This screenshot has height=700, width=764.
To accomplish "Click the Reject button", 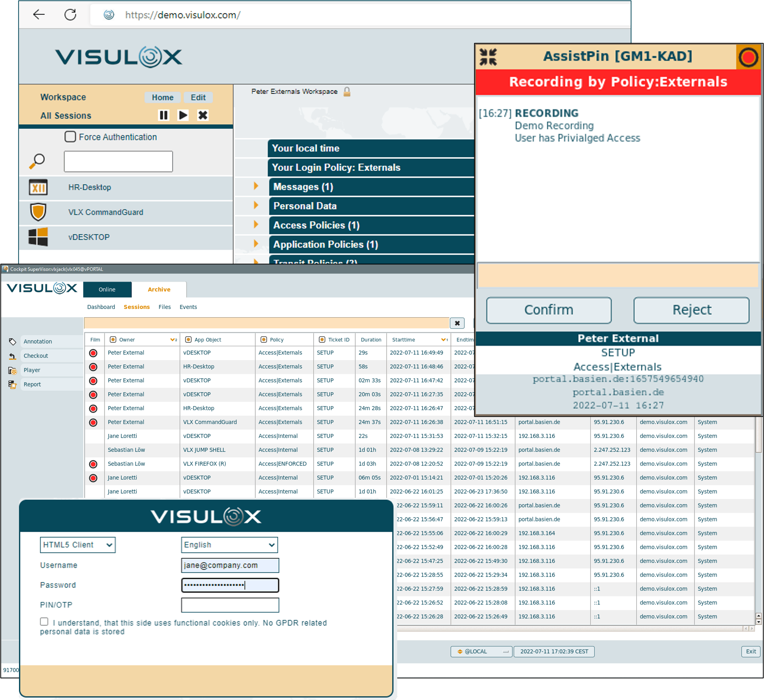I will click(691, 310).
